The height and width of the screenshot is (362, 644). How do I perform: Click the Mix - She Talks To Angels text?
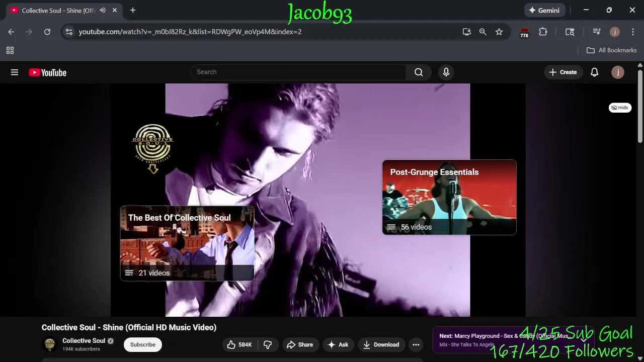point(466,345)
